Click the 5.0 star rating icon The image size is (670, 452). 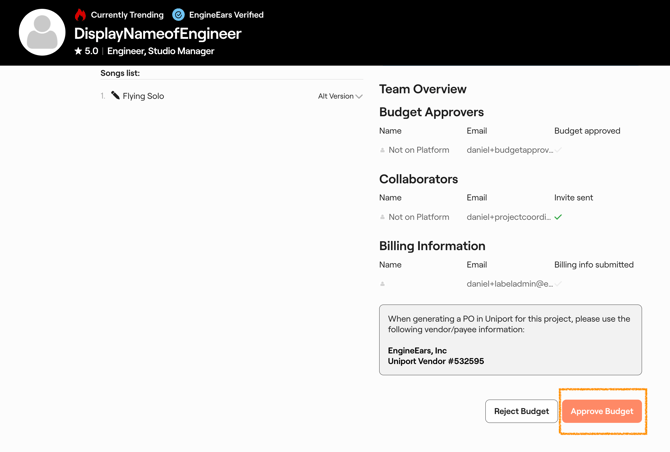[78, 51]
